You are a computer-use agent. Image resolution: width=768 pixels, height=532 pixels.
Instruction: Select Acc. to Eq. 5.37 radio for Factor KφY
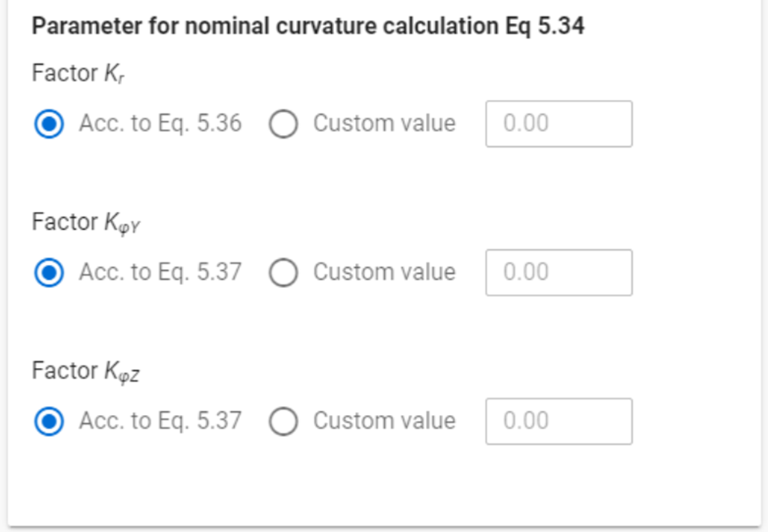pyautogui.click(x=49, y=273)
